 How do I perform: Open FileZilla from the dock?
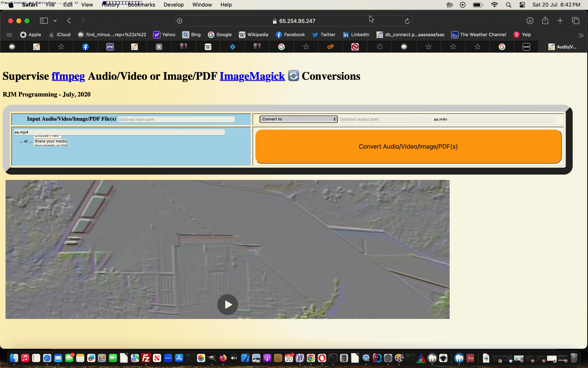[x=146, y=358]
